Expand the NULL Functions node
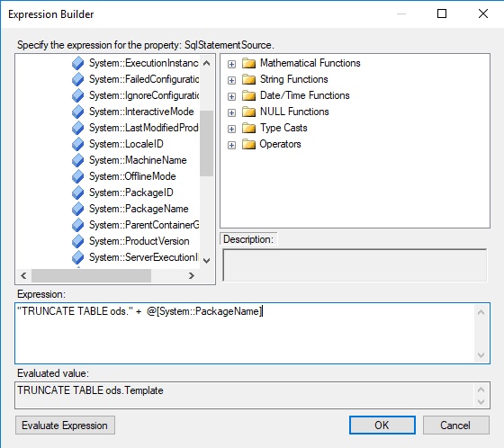This screenshot has height=448, width=504. 231,112
